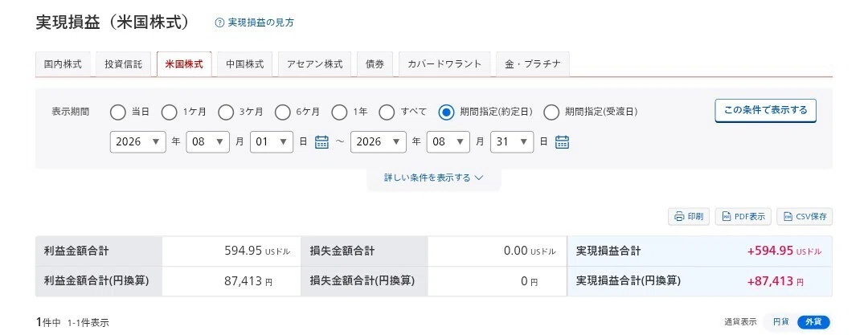Click the PDF表示 button
This screenshot has height=335, width=868.
tap(743, 217)
